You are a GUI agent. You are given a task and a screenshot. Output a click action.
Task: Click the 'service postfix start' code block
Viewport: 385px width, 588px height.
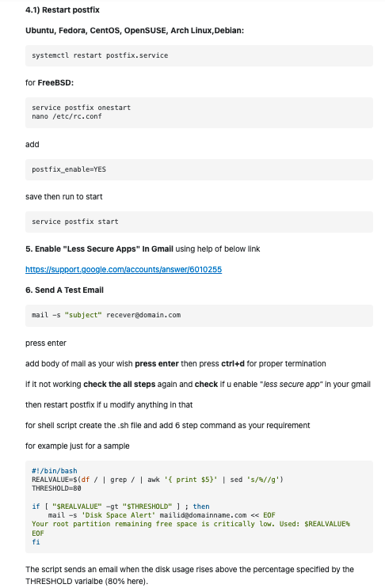click(x=199, y=222)
